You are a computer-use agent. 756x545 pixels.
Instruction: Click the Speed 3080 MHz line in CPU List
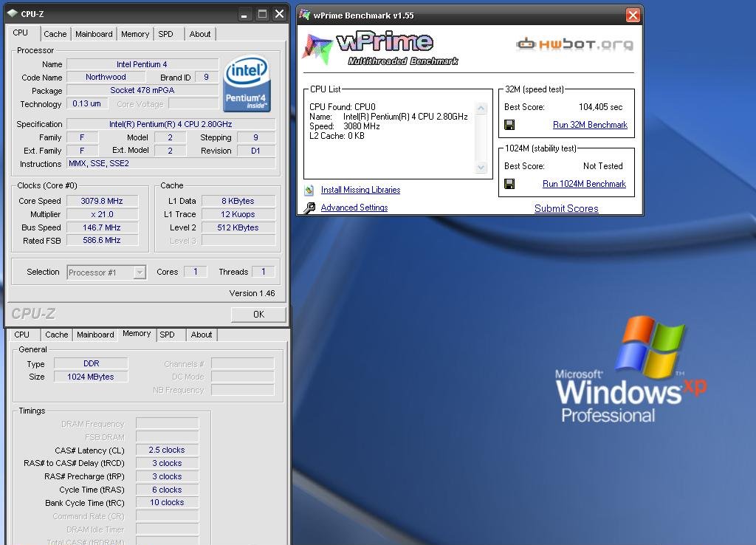click(345, 126)
